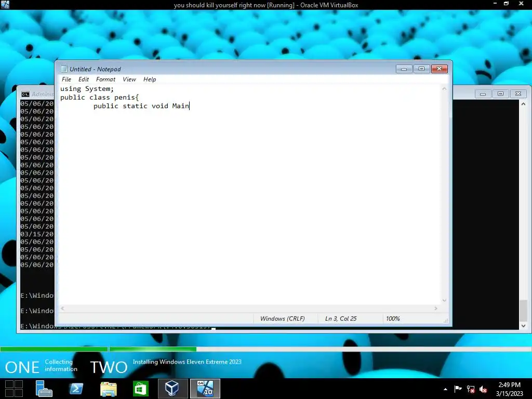This screenshot has width=532, height=399.
Task: Click the 'public static void Main' line
Action: (141, 106)
